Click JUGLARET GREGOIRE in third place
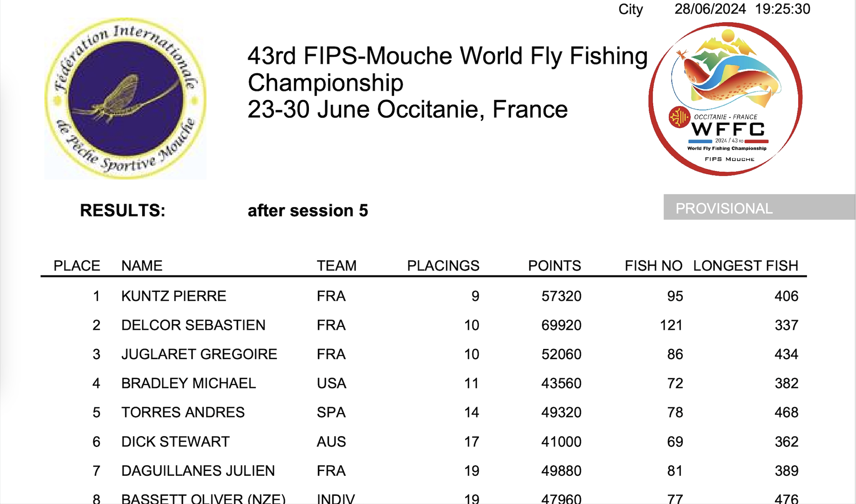Viewport: 856px width, 504px height. click(x=199, y=354)
